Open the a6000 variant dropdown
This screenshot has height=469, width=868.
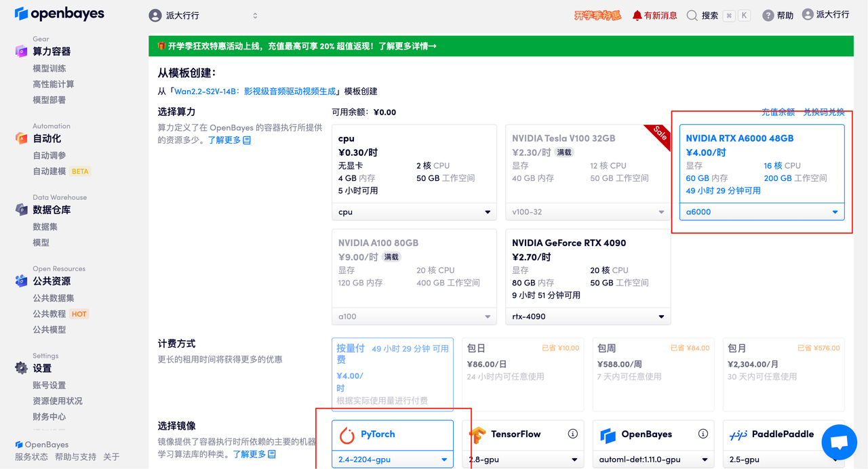point(762,212)
